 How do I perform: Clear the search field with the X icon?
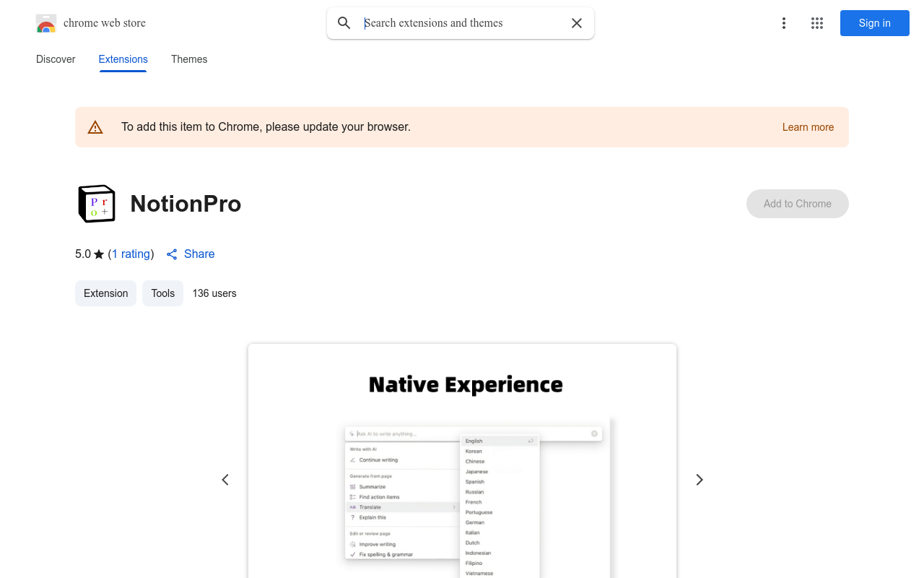[577, 23]
